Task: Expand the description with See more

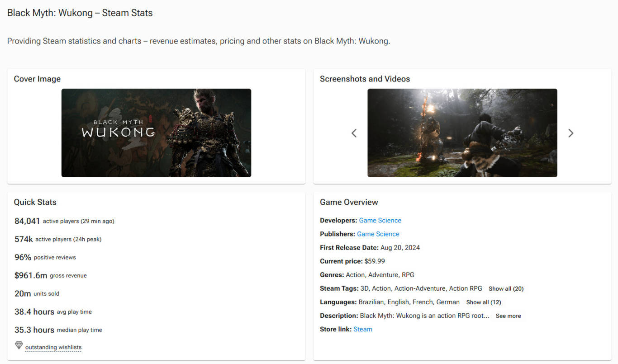Action: 508,316
